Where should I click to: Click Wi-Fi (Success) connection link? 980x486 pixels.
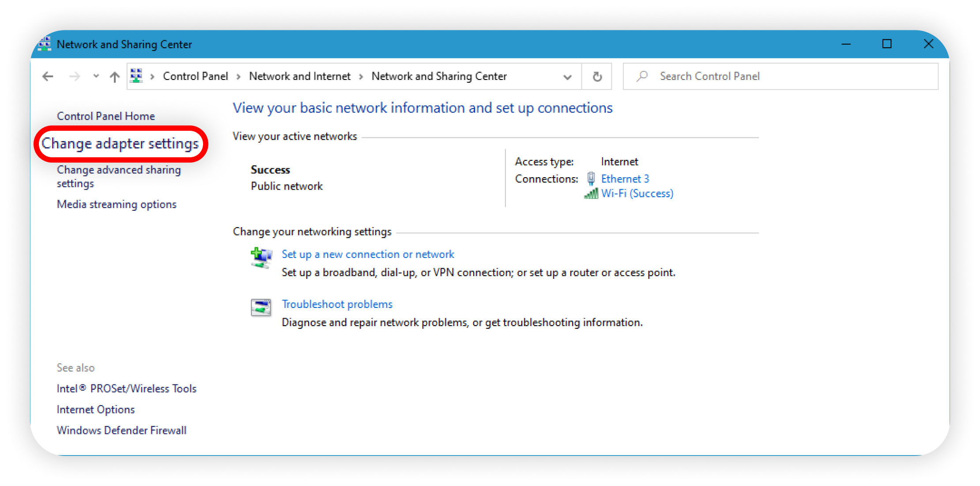(637, 194)
